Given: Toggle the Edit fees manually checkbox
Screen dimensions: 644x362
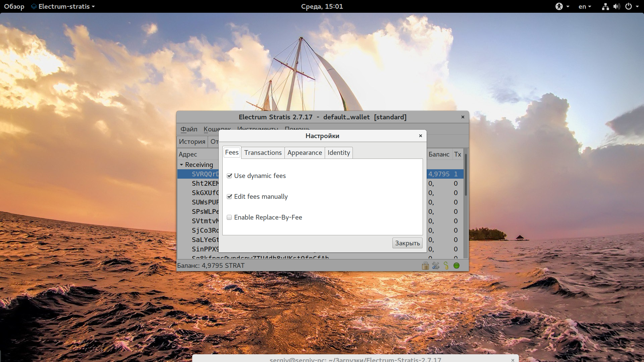Looking at the screenshot, I should [229, 196].
